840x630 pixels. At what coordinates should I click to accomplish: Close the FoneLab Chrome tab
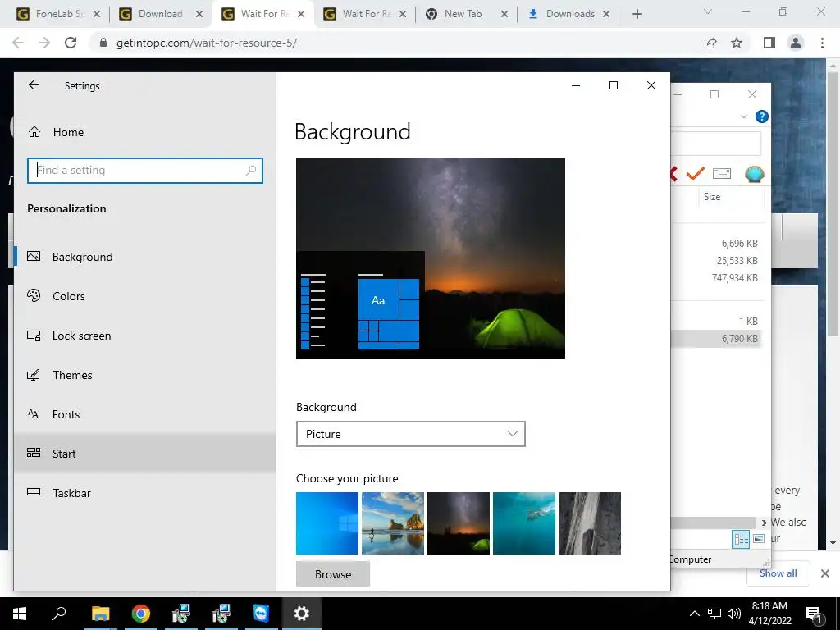click(x=97, y=14)
